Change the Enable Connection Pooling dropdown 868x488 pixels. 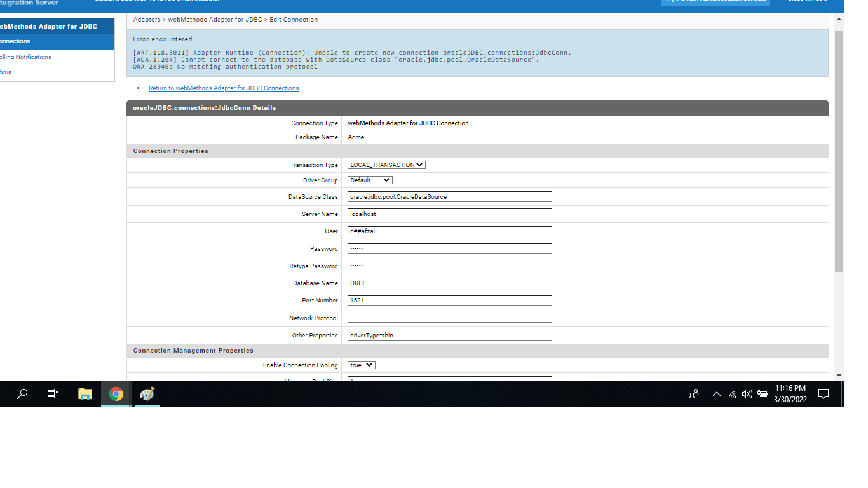[362, 365]
